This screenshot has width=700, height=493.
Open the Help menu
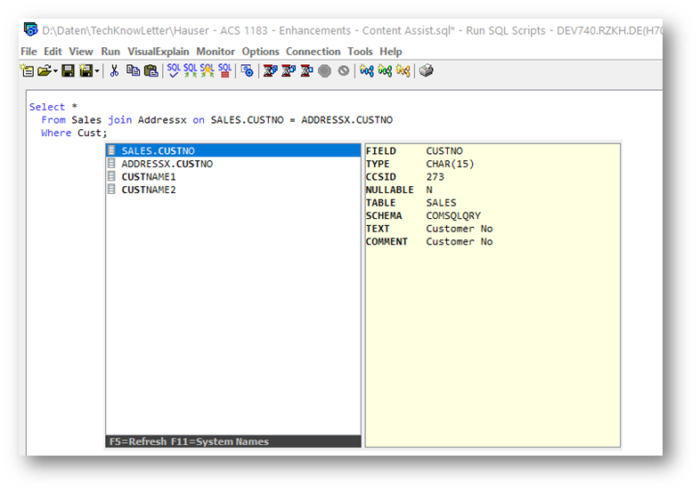pos(391,51)
